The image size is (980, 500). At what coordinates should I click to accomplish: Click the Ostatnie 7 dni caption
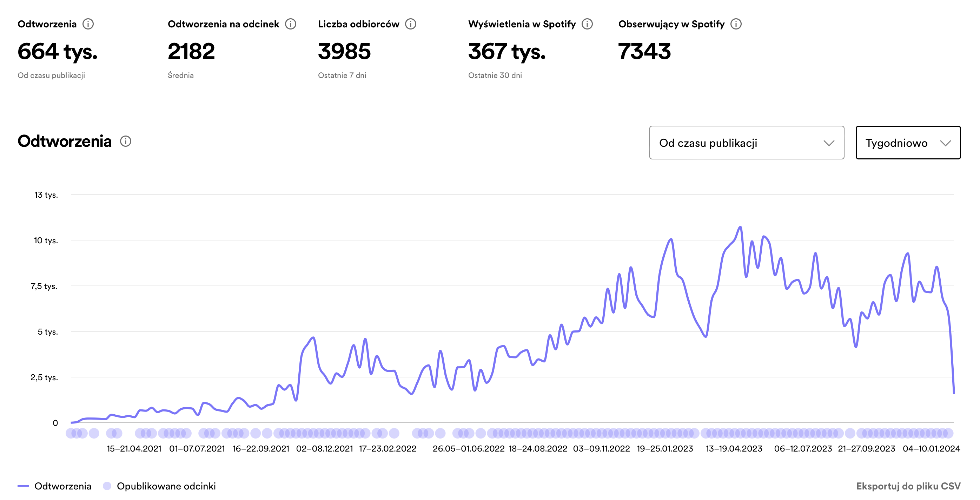click(x=342, y=75)
